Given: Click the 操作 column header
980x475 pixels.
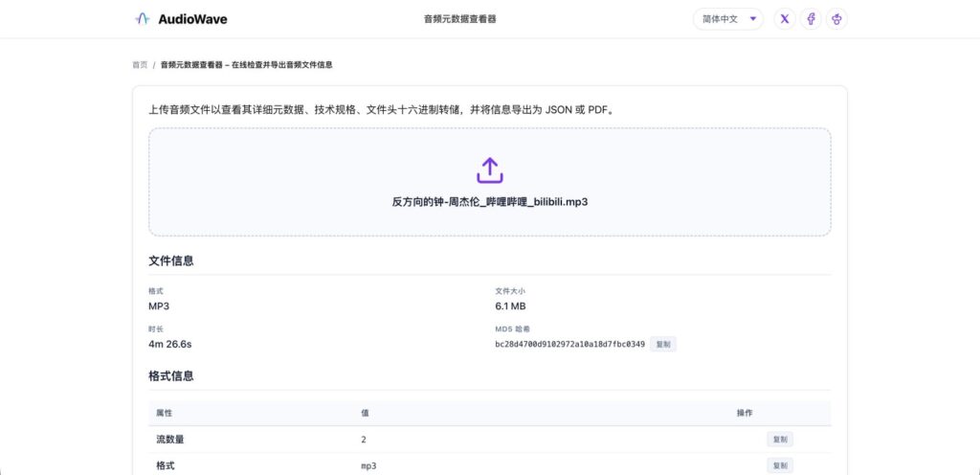Looking at the screenshot, I should coord(745,413).
